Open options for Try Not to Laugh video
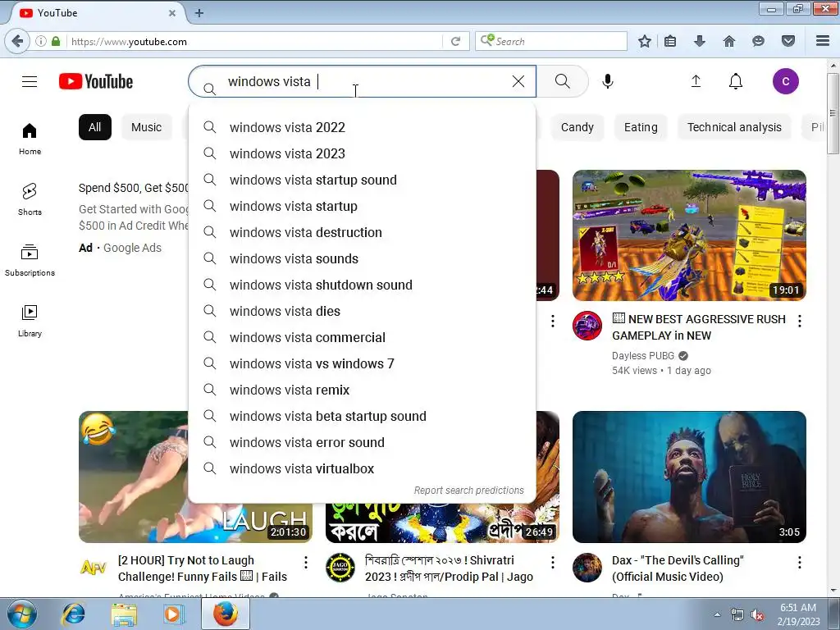Screen dimensions: 840x630 coord(305,562)
